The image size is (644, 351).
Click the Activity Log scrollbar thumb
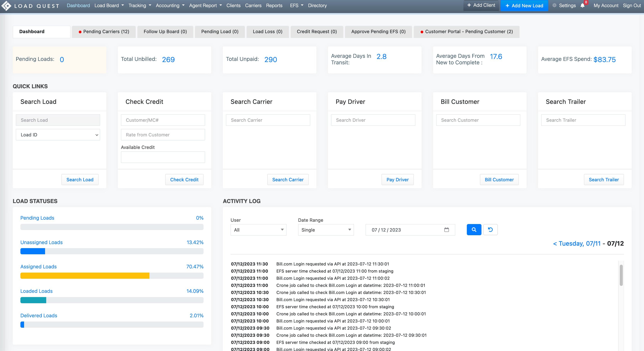pyautogui.click(x=621, y=275)
